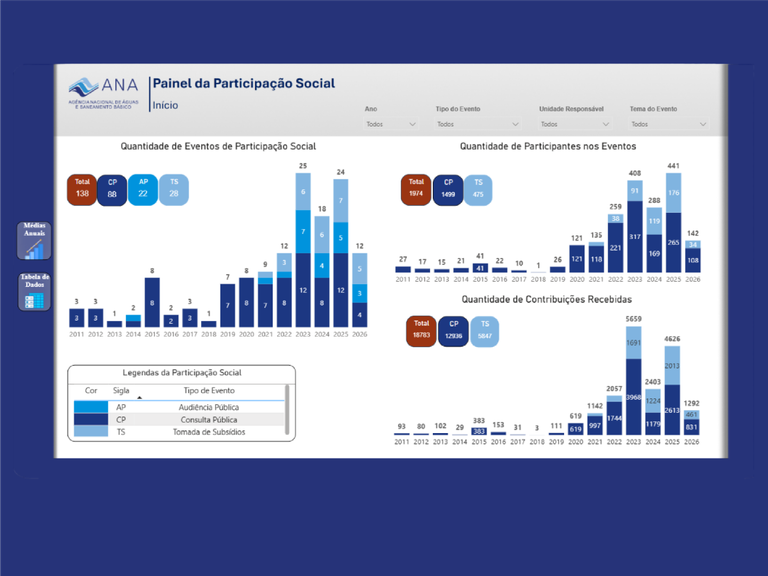Click the 2022 contributions CP segment 1744

click(x=614, y=418)
